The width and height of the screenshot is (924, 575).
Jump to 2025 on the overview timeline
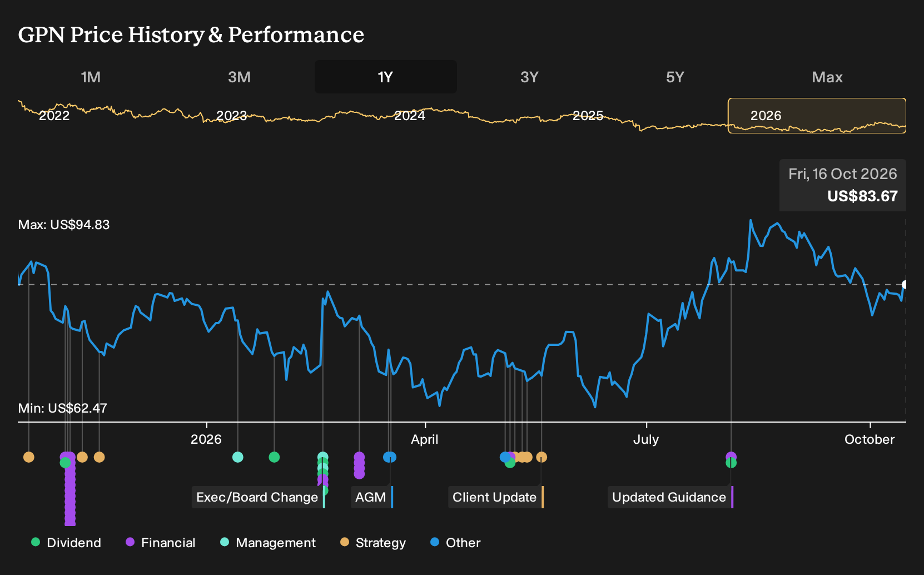point(588,116)
